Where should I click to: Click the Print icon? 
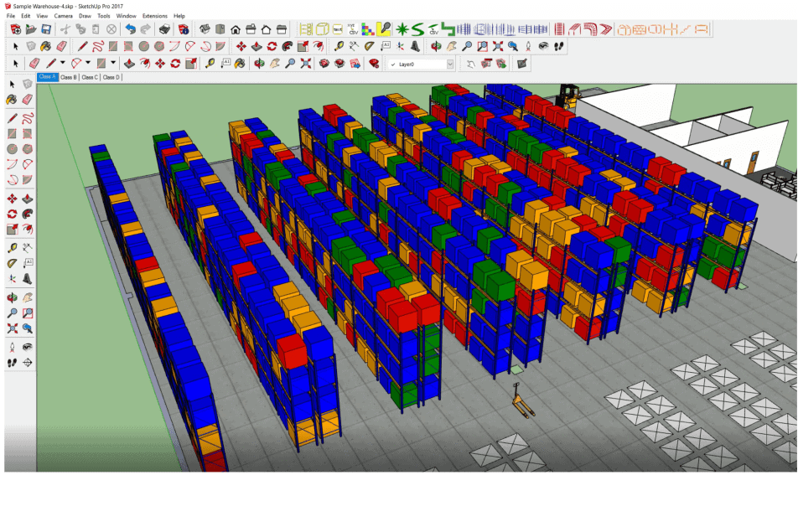point(164,29)
